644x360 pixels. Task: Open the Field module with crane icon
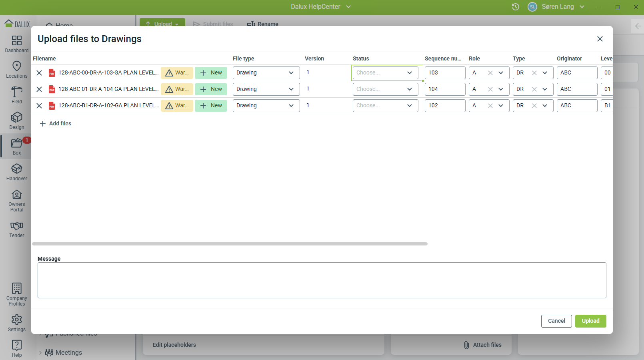[x=16, y=95]
